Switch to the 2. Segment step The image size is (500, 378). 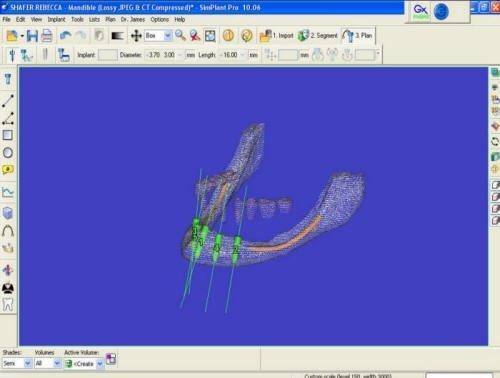(318, 35)
